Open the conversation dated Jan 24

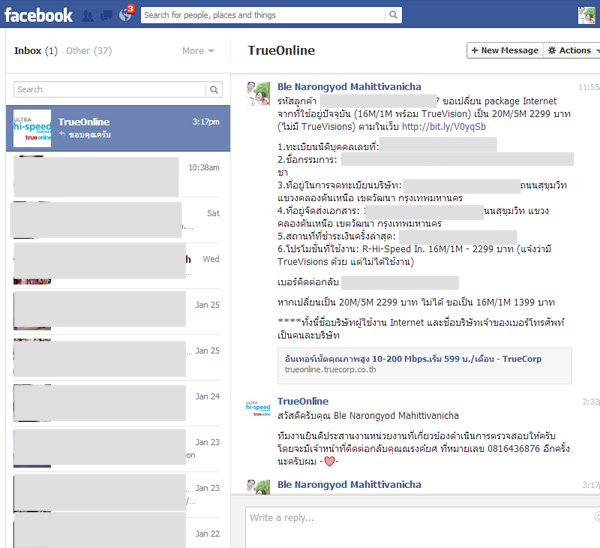point(117,403)
